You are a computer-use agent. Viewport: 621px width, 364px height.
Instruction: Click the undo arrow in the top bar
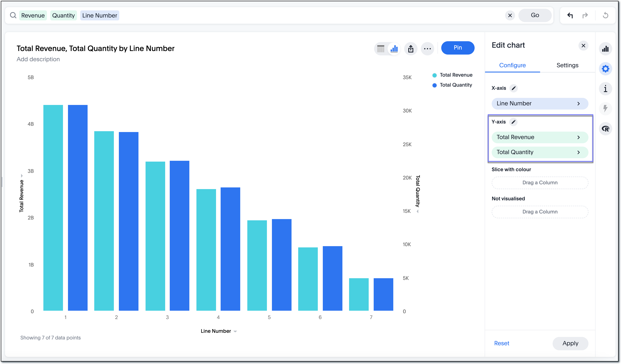coord(570,15)
